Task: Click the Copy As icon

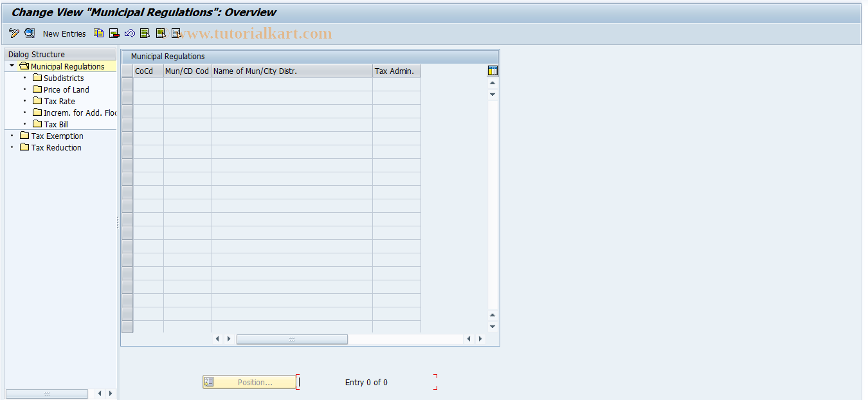Action: pos(98,33)
